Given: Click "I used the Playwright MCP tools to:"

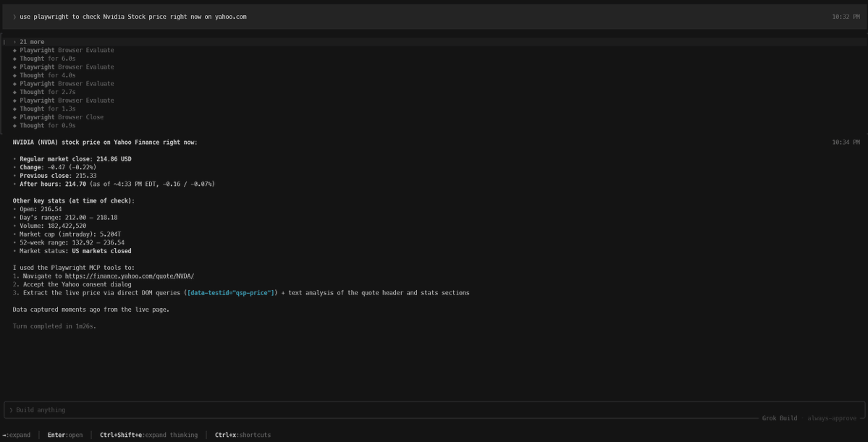Looking at the screenshot, I should pyautogui.click(x=74, y=268).
